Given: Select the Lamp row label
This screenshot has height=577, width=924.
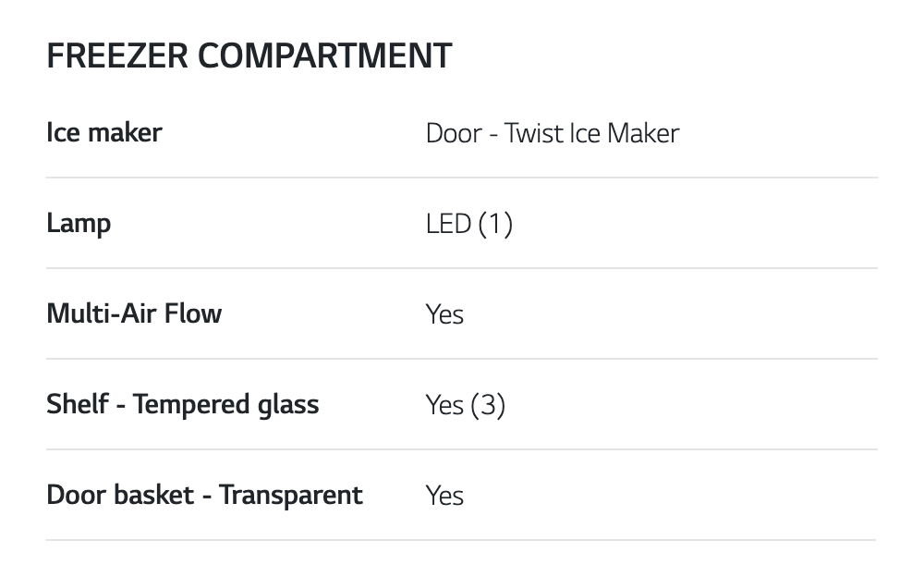Looking at the screenshot, I should [x=79, y=223].
